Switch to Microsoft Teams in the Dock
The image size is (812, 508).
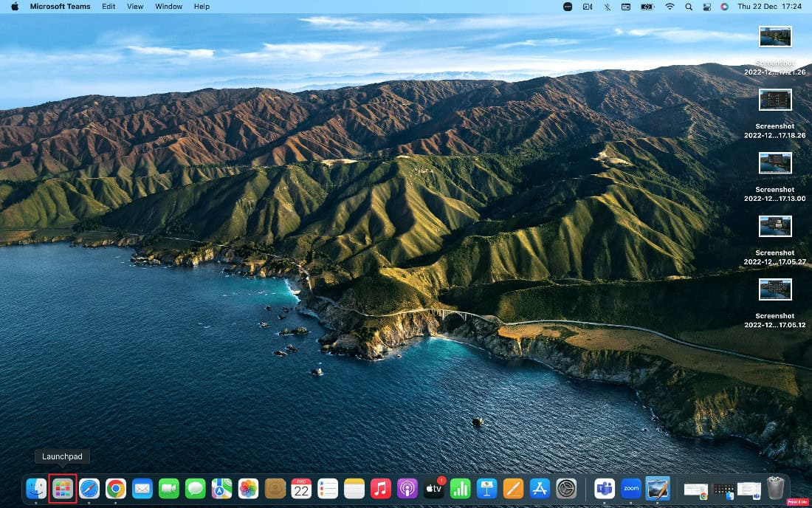pyautogui.click(x=605, y=488)
